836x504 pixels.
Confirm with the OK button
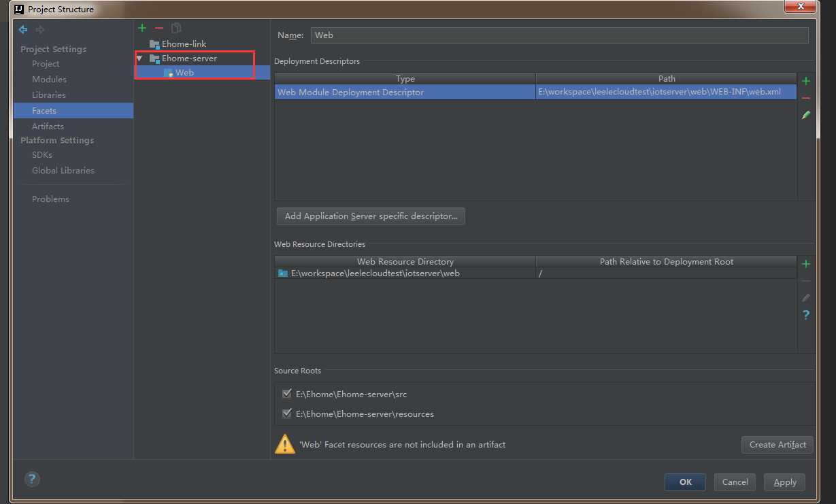685,482
